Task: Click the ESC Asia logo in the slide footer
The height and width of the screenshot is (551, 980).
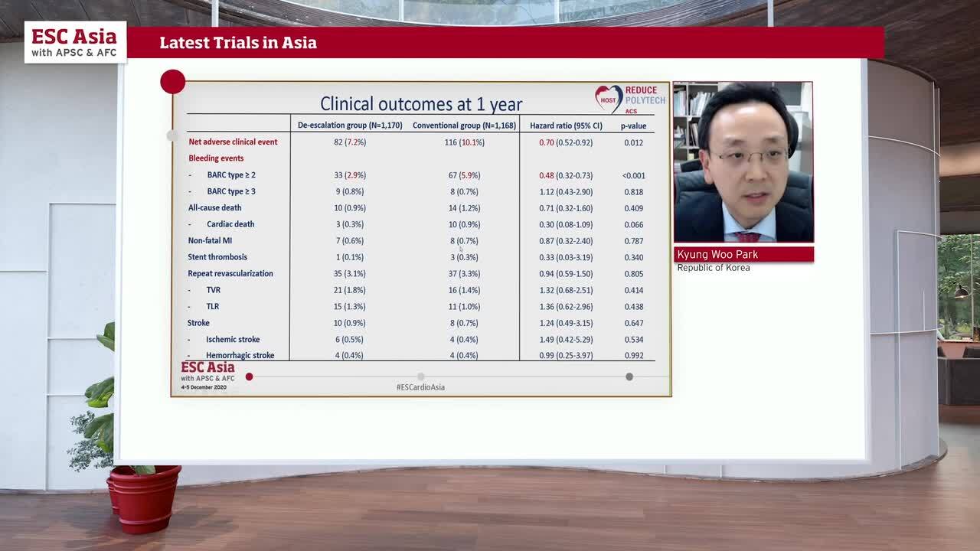Action: coord(207,375)
